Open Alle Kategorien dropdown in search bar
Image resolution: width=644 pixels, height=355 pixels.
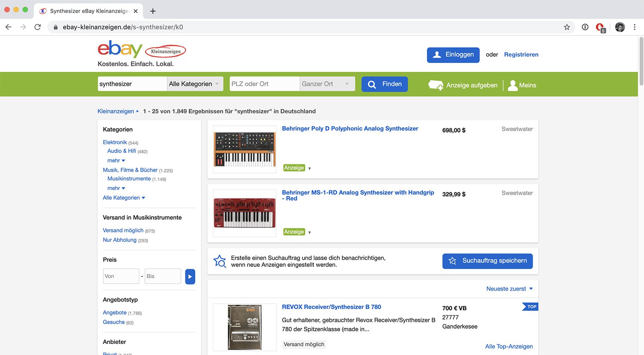coord(195,84)
